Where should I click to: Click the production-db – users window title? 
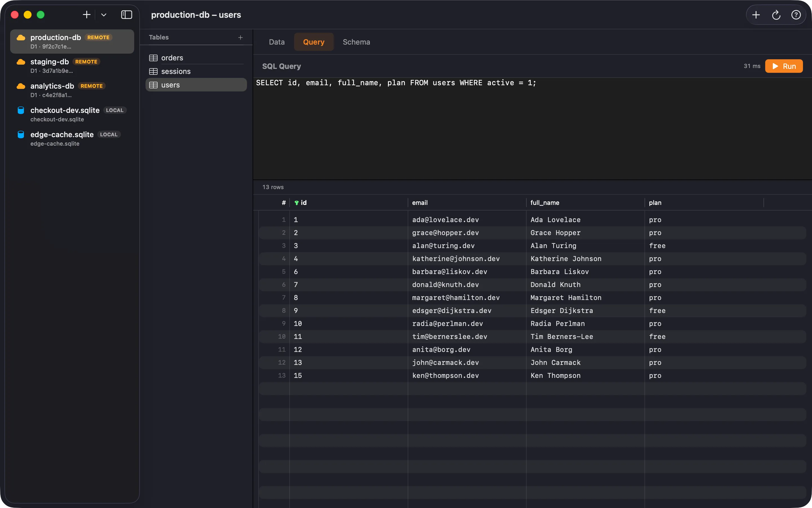196,15
